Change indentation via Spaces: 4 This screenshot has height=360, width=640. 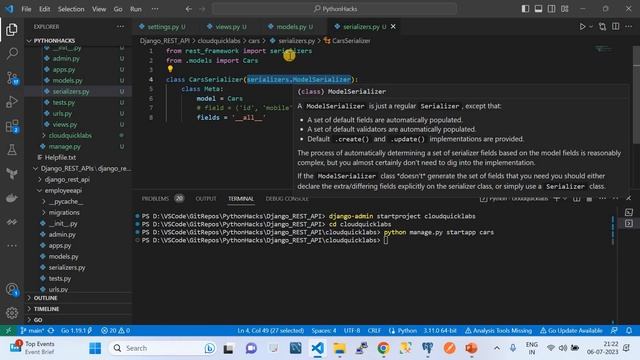pyautogui.click(x=324, y=330)
